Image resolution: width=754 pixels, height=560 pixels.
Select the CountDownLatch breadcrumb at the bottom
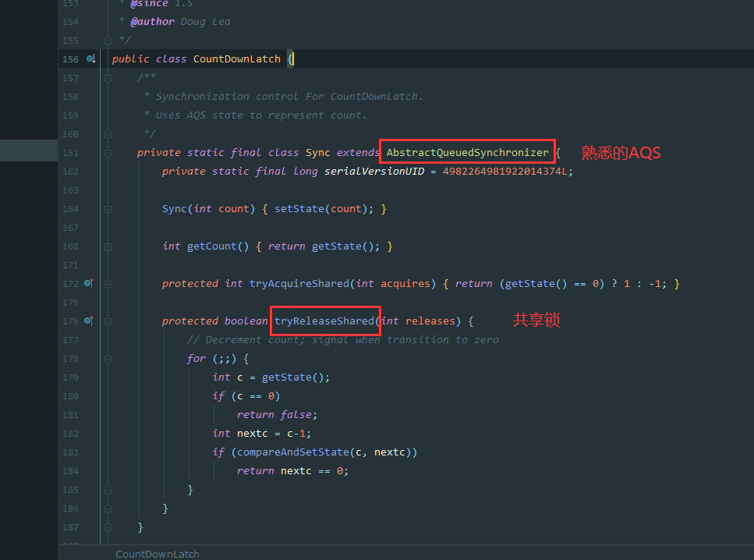click(x=158, y=554)
